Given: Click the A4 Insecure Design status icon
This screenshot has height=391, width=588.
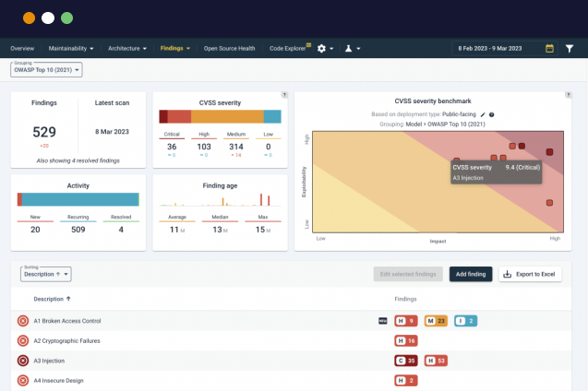Looking at the screenshot, I should click(x=23, y=381).
